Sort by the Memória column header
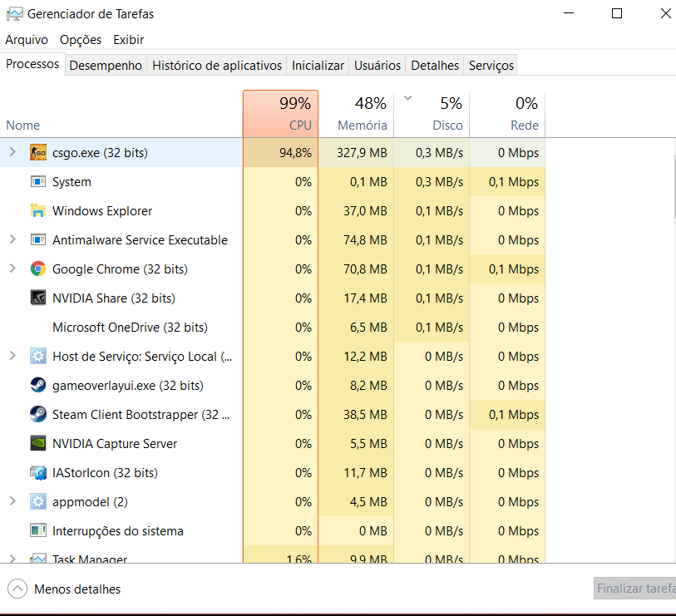The image size is (676, 616). coord(356,114)
